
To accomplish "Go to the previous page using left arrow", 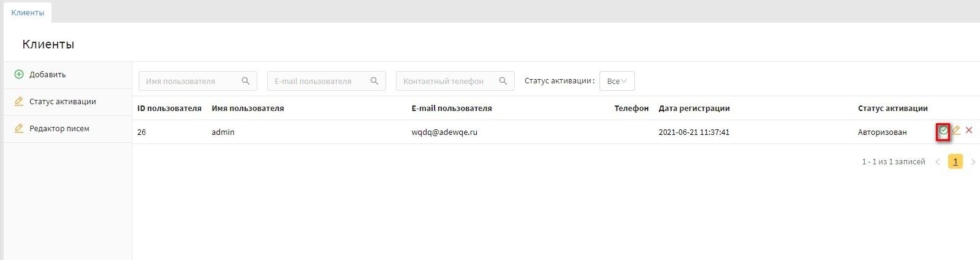I will pyautogui.click(x=937, y=162).
